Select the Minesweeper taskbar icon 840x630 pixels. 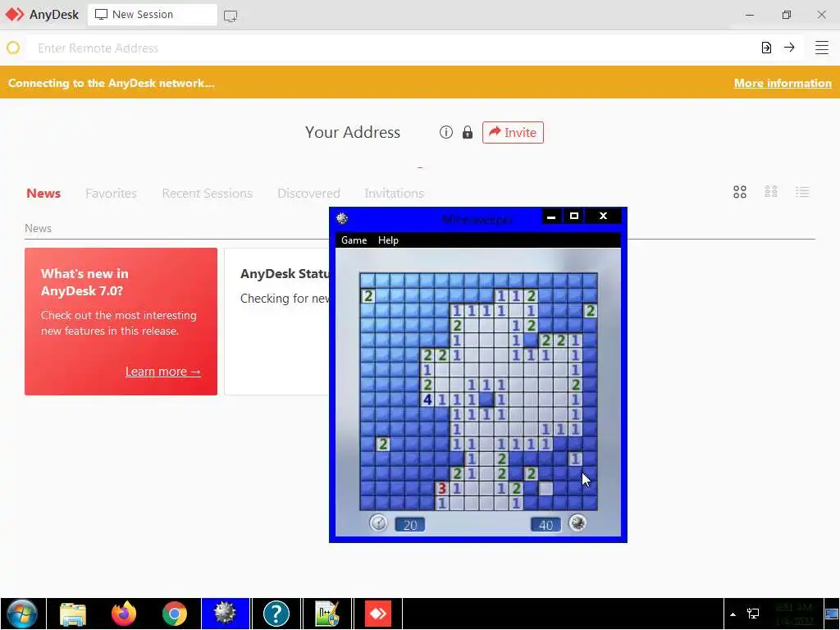[226, 614]
